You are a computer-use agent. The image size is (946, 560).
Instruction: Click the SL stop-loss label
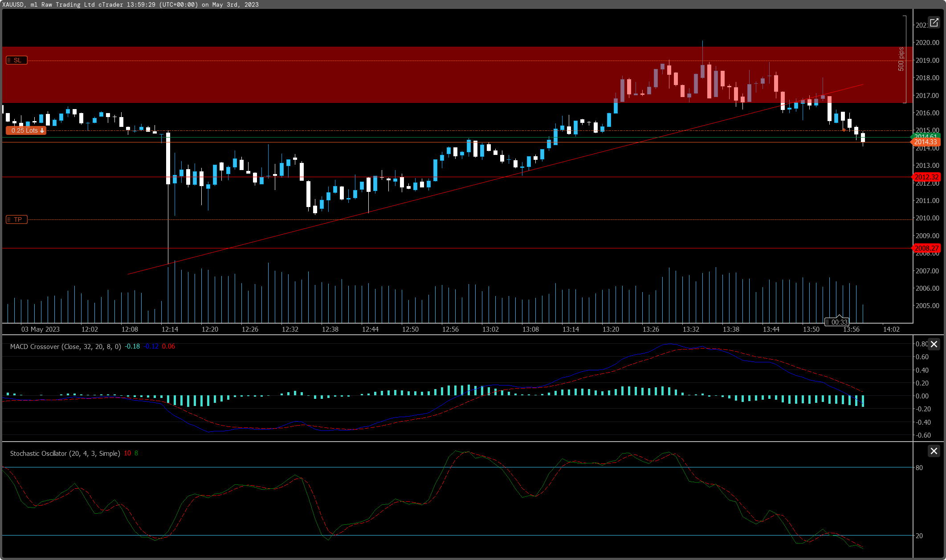point(17,60)
